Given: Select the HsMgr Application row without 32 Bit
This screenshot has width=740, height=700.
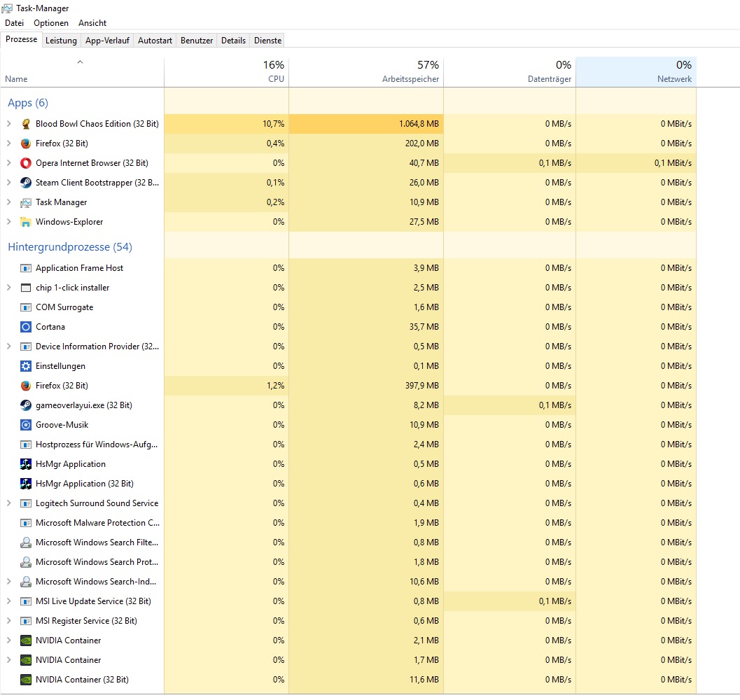Looking at the screenshot, I should tap(348, 464).
